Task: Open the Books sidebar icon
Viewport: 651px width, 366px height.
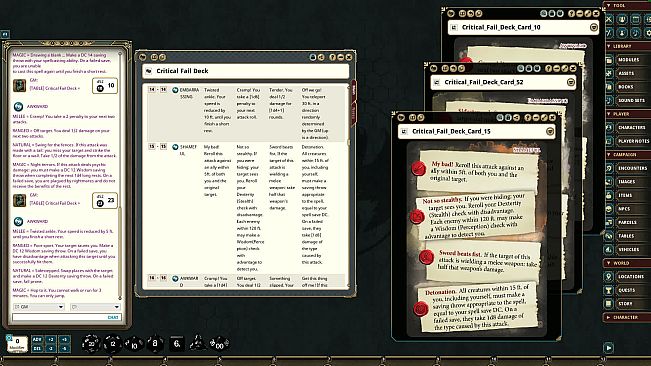Action: [x=609, y=87]
